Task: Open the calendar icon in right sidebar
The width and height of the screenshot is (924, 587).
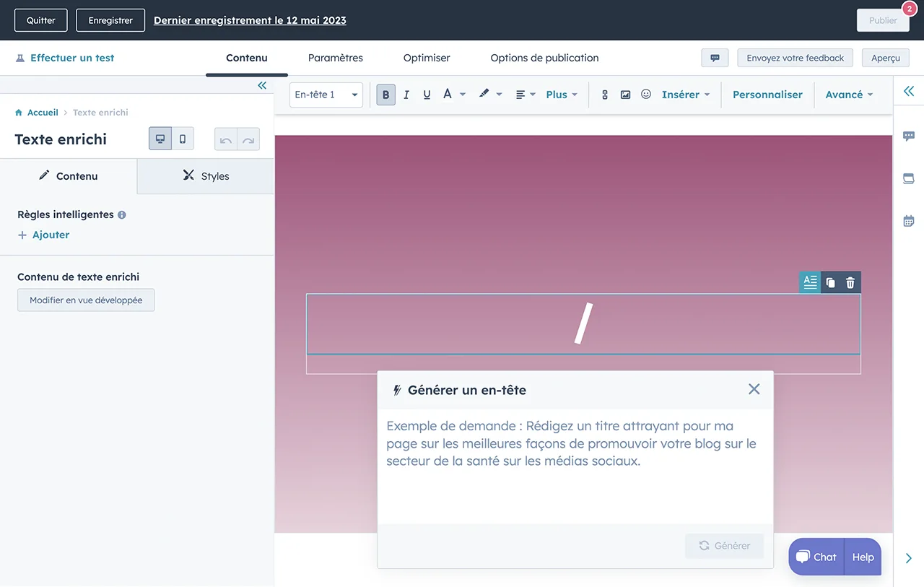Action: pyautogui.click(x=908, y=221)
